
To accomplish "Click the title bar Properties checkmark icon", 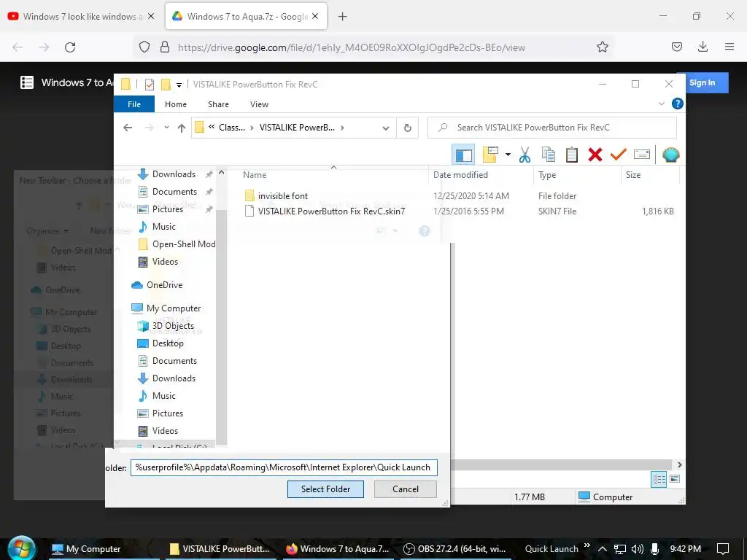I will coord(149,85).
